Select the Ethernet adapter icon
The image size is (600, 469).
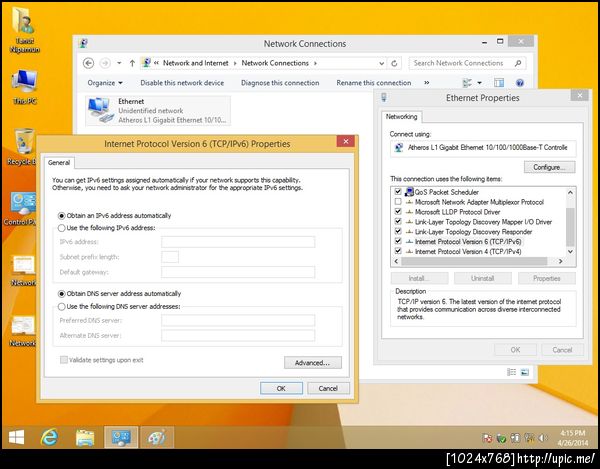[100, 110]
